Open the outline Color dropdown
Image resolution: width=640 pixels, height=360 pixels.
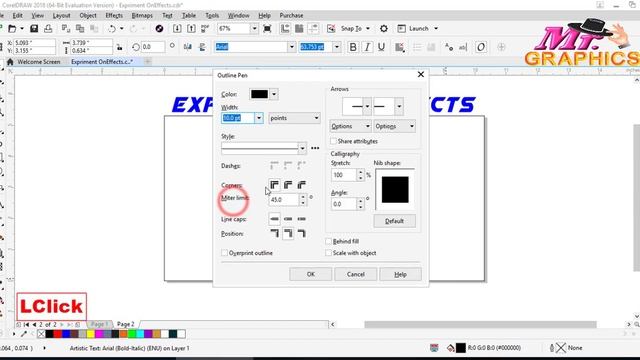pos(274,94)
